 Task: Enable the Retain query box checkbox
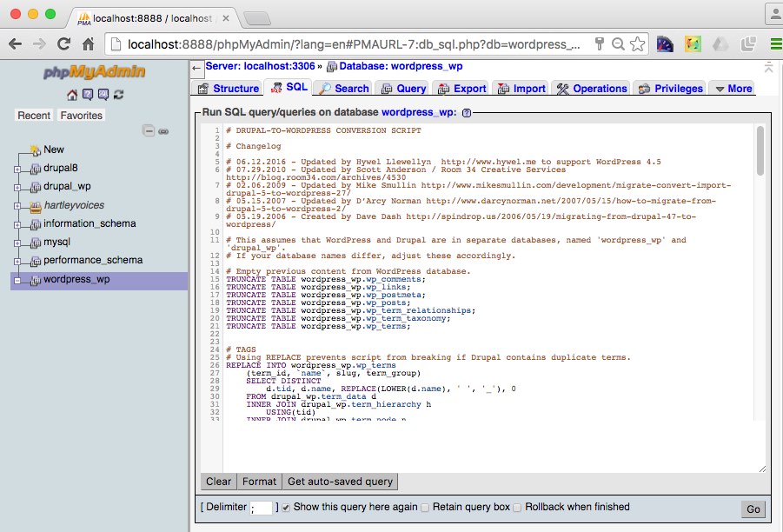coord(425,508)
